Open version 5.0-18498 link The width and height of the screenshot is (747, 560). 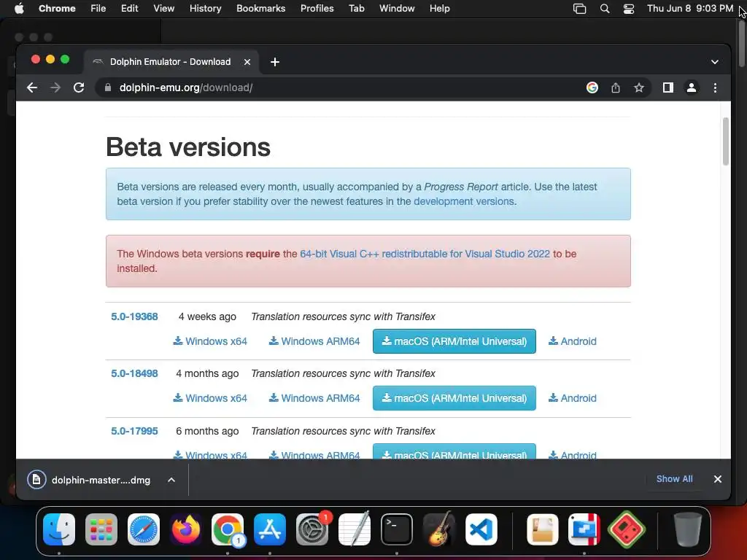(134, 373)
